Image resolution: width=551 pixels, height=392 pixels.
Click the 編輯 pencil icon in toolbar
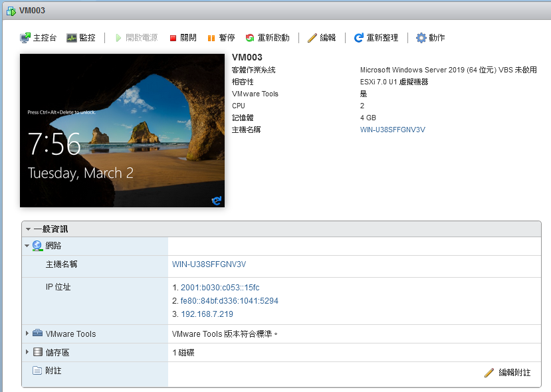point(312,38)
